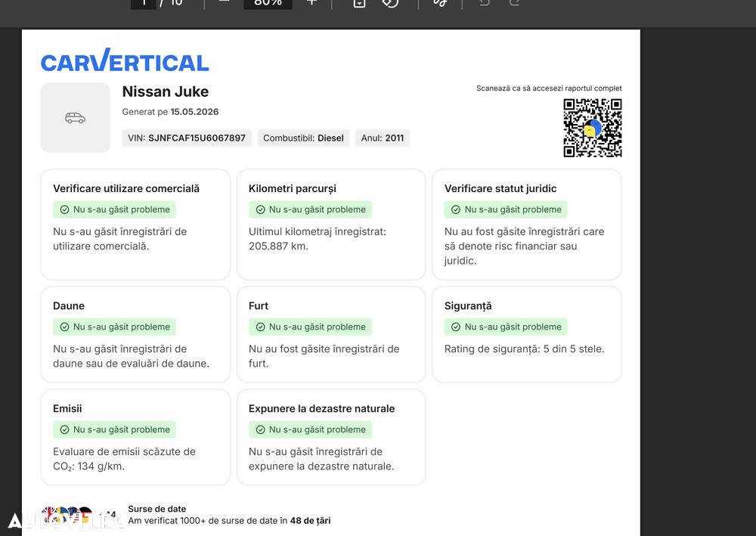756x536 pixels.
Task: Click the checkmark icon under Verificare statut juridic
Action: pos(456,209)
